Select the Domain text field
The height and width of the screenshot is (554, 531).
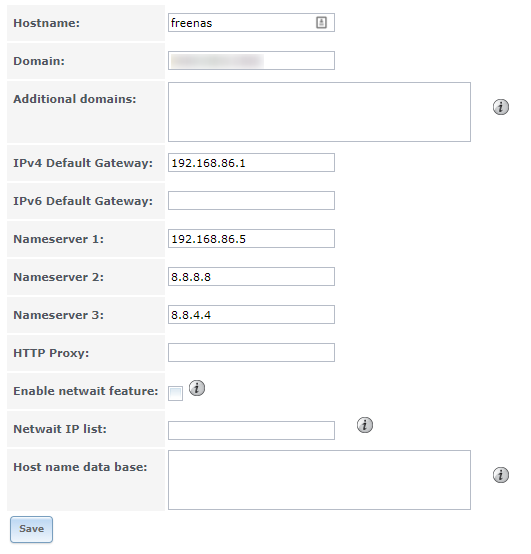[251, 60]
